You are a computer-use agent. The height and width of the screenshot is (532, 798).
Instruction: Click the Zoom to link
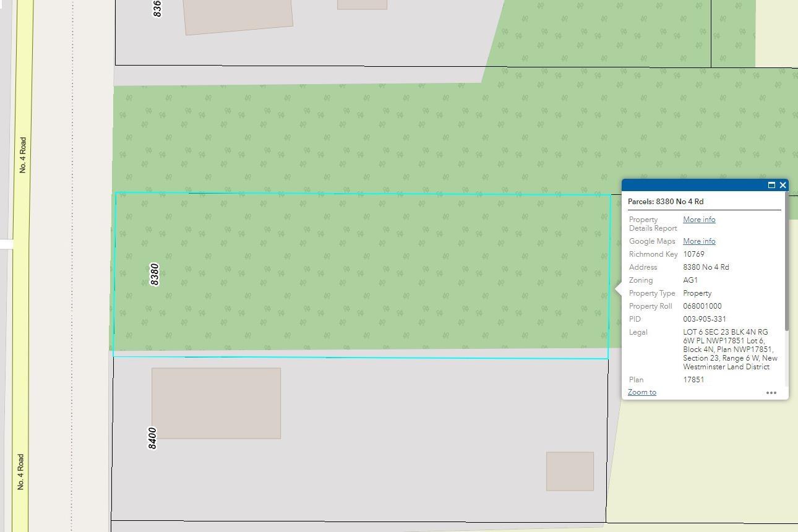pyautogui.click(x=641, y=392)
